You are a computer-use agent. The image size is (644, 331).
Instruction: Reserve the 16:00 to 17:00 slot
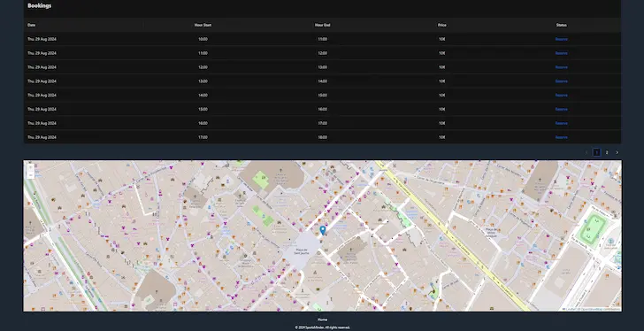tap(561, 123)
